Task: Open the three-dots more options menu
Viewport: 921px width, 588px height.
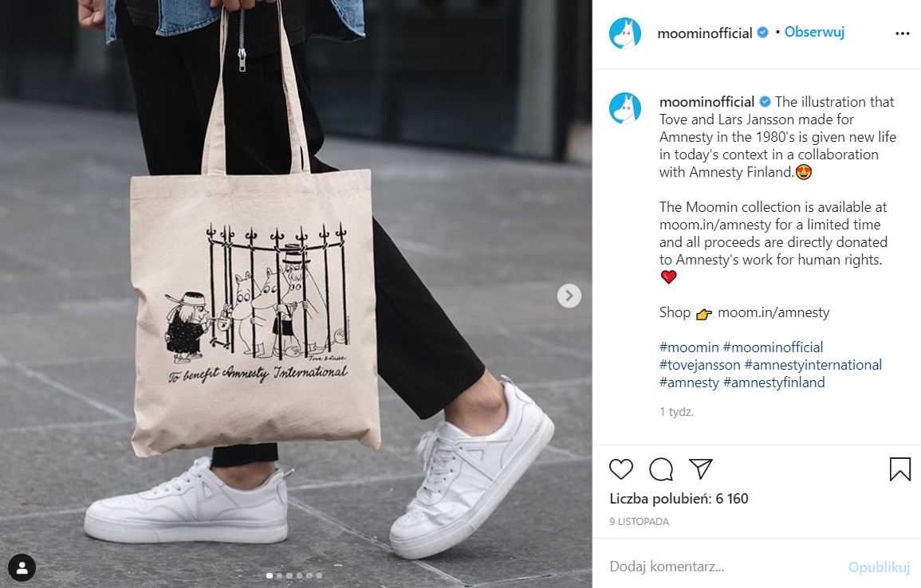Action: (902, 33)
